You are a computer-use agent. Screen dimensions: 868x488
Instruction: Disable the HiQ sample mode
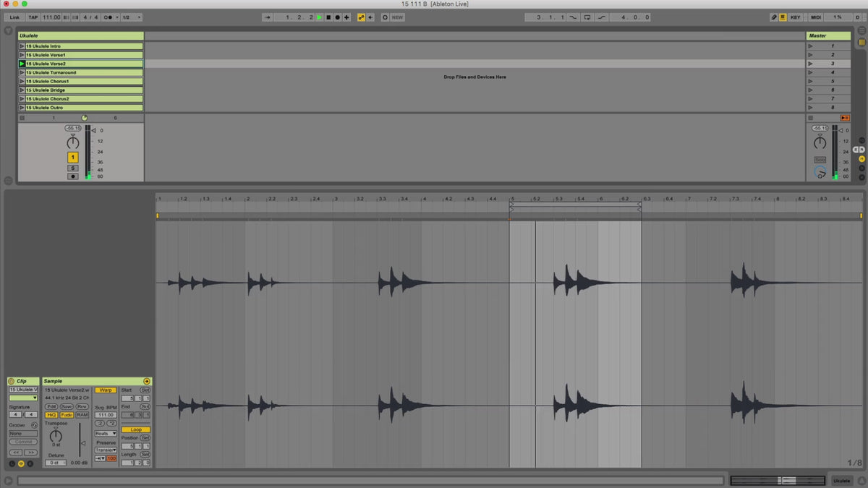[x=51, y=415]
